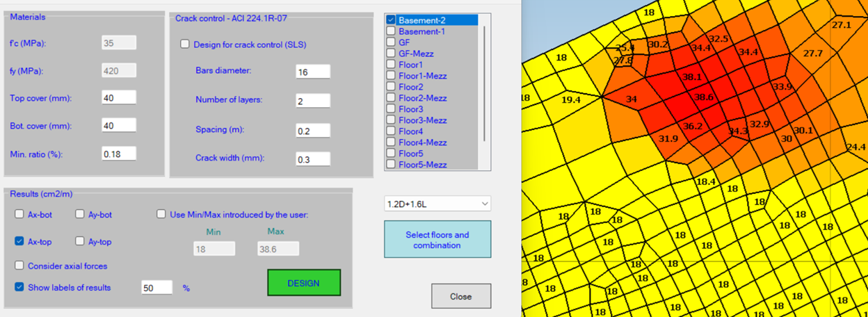Click the 34.3 labeled mesh element
This screenshot has width=868, height=317.
[x=737, y=131]
